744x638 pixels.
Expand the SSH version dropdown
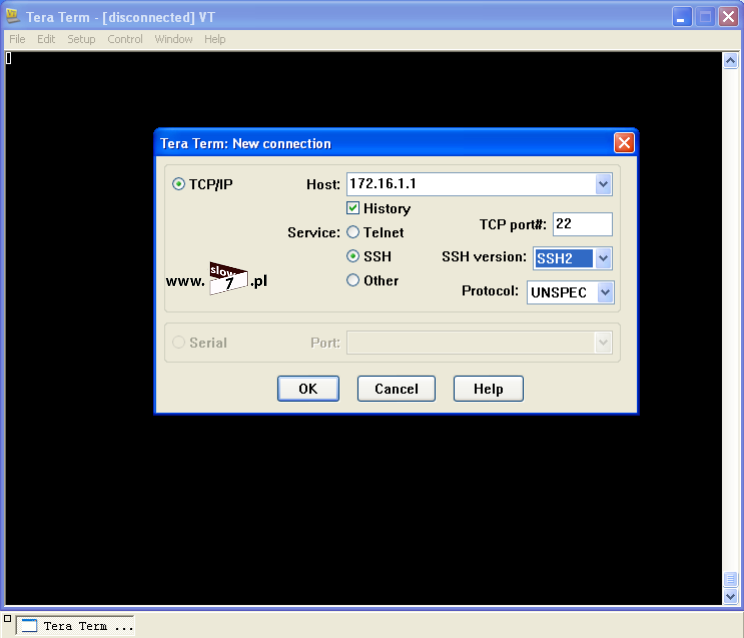tap(603, 259)
